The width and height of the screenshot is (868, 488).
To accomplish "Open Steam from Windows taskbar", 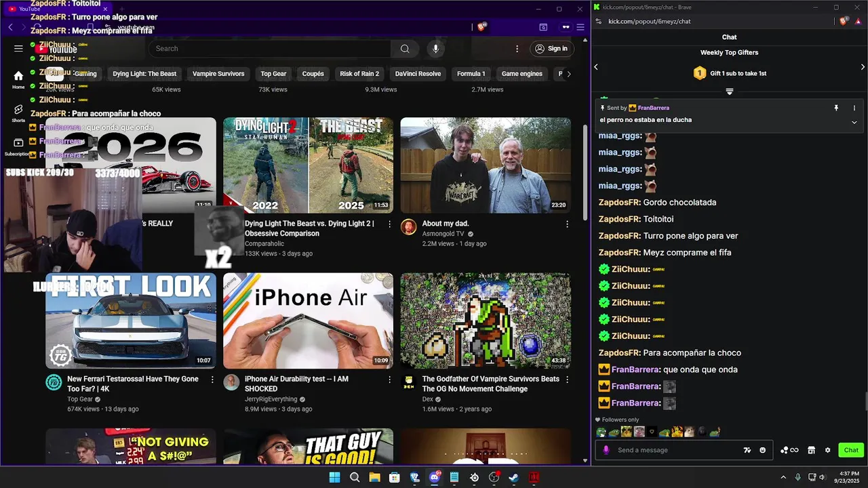I will point(514,477).
